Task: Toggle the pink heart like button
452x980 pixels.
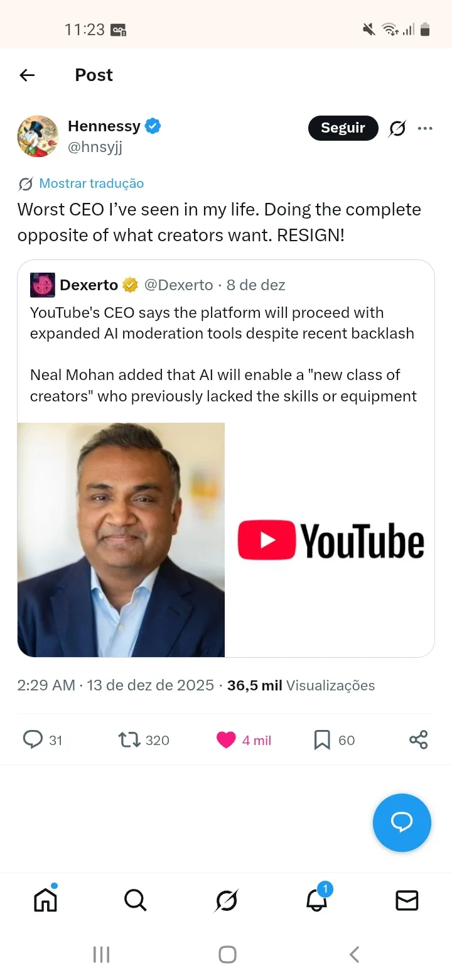Action: 226,740
